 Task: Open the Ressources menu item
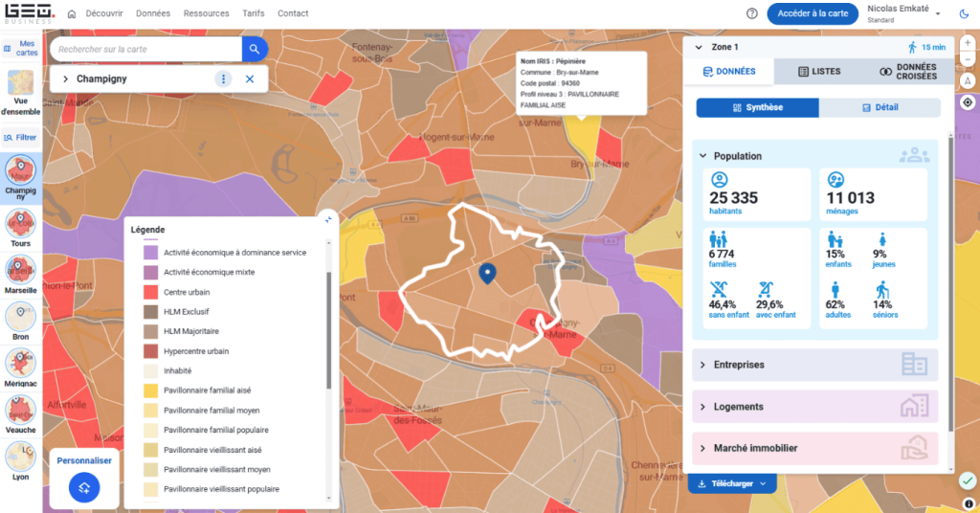pyautogui.click(x=206, y=13)
